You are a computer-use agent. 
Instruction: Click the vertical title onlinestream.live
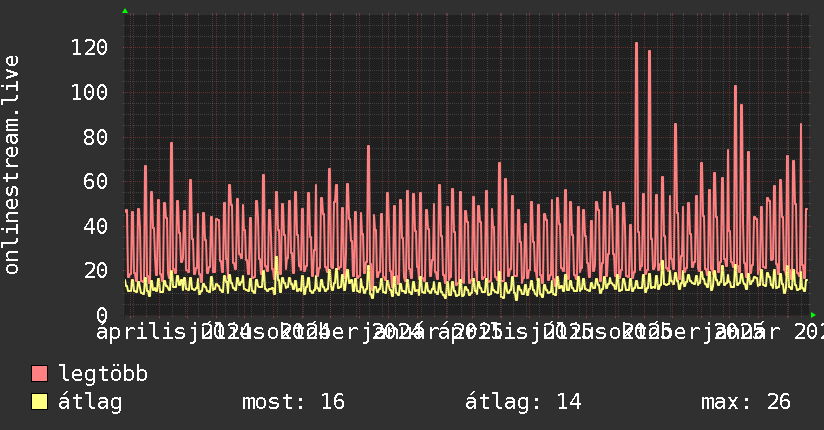pos(12,165)
